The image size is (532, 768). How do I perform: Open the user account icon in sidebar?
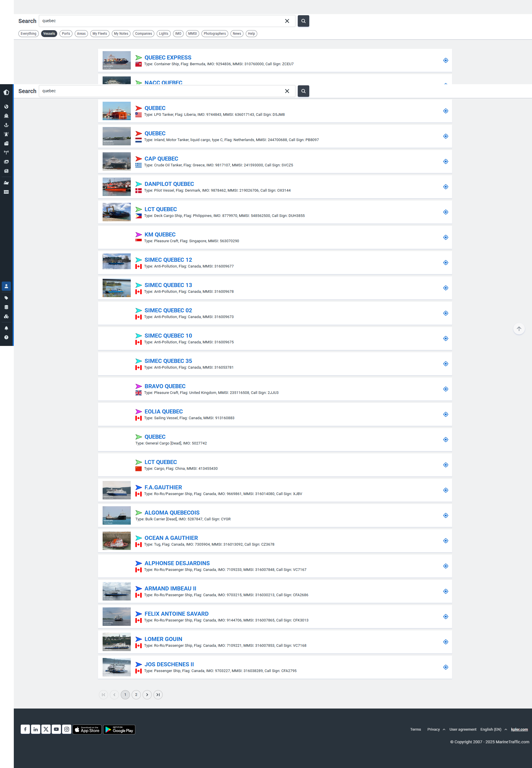[x=6, y=286]
